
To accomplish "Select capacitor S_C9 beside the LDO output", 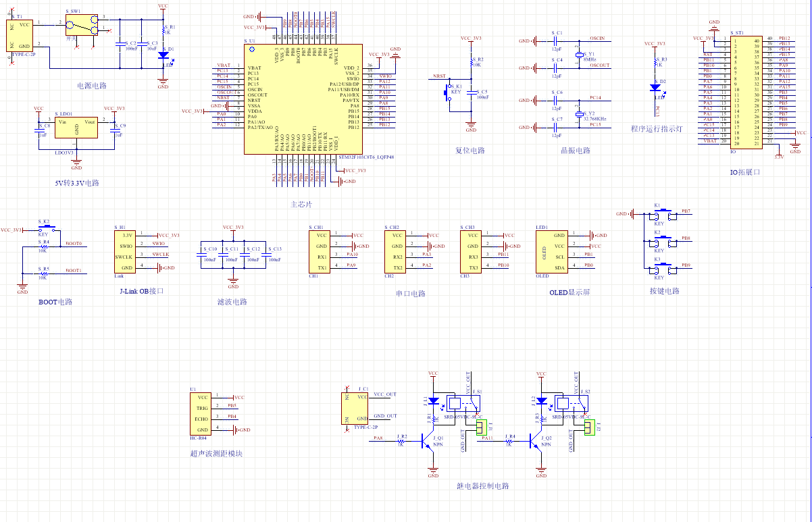I will [115, 130].
